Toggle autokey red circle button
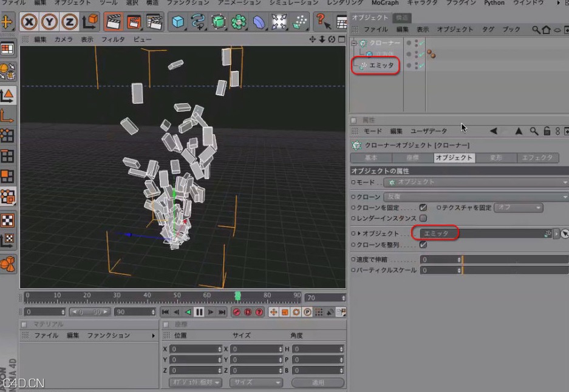Viewport: 569px width, 392px height. pos(248,312)
